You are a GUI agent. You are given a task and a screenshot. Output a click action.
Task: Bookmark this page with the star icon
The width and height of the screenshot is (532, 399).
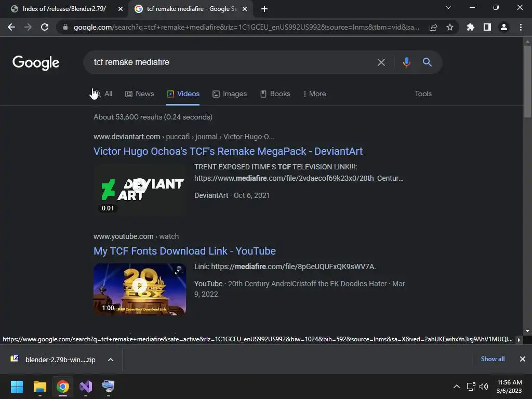[x=449, y=27]
